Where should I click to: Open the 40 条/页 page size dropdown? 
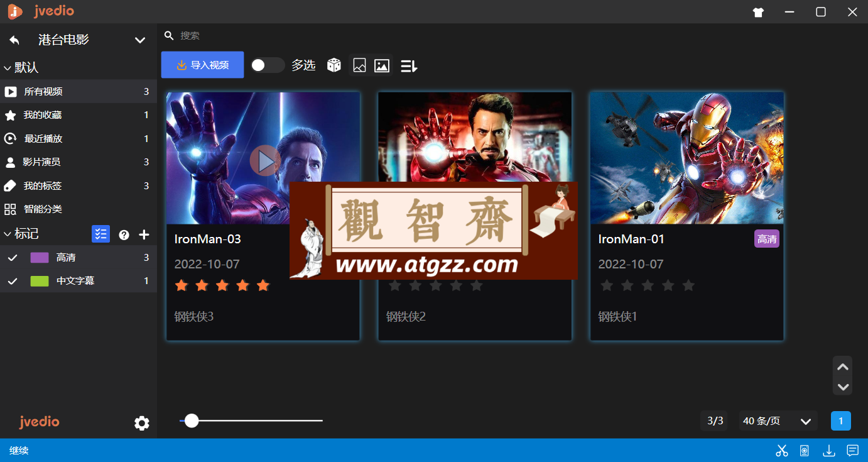point(778,421)
